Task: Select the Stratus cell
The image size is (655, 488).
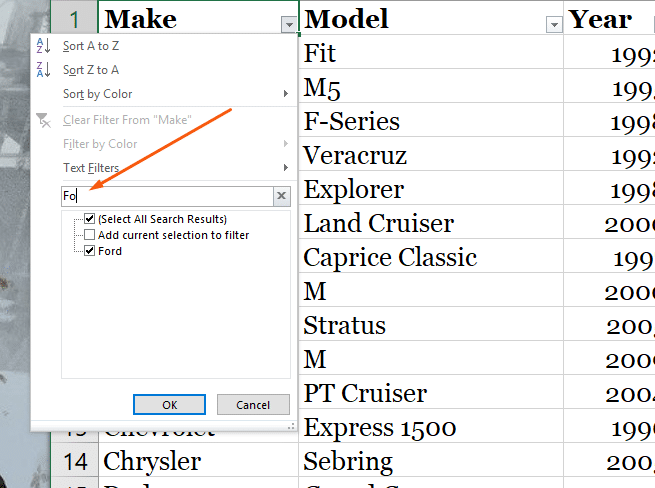Action: (431, 325)
